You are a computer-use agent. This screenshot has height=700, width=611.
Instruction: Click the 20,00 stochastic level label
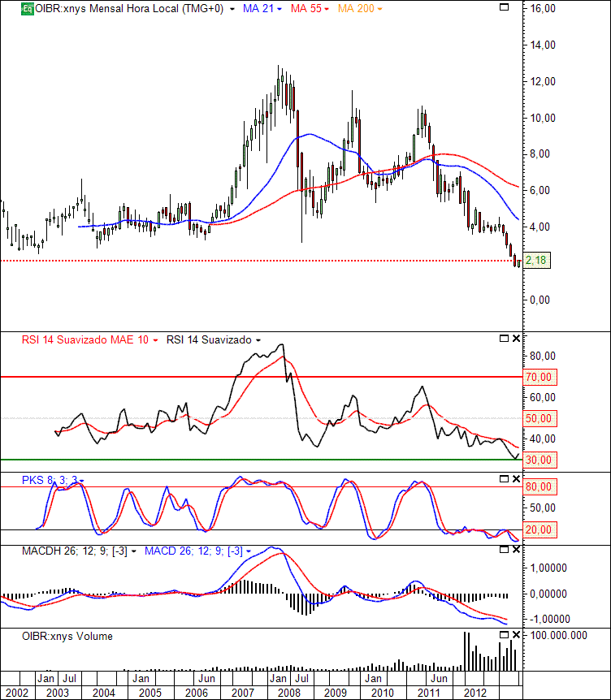coord(539,530)
